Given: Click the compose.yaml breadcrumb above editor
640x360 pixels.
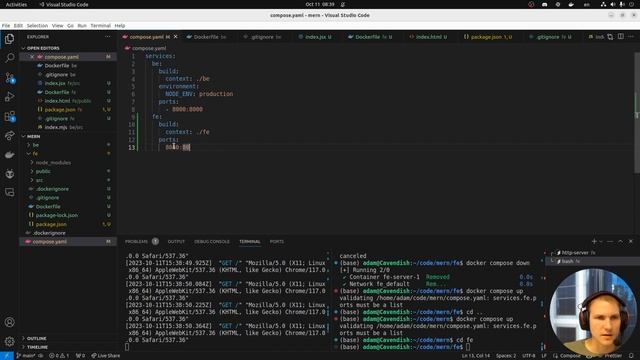Looking at the screenshot, I should click(145, 48).
